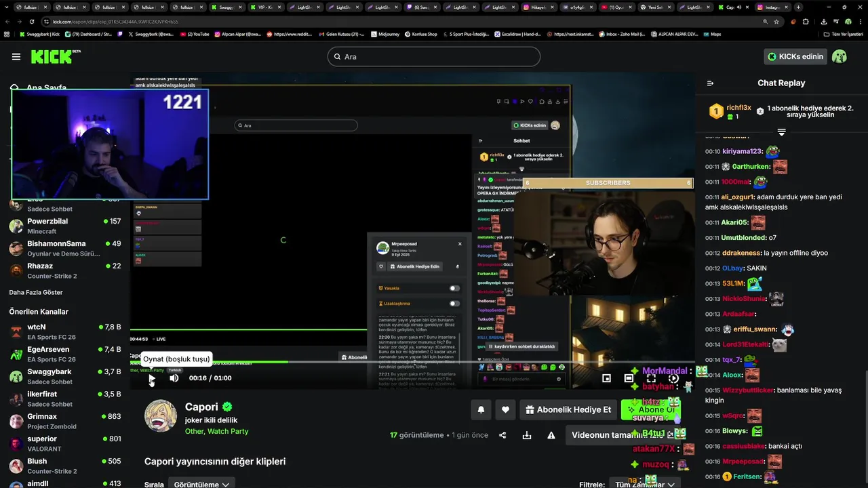Open Swaggybark recommended channel

[x=64, y=376]
